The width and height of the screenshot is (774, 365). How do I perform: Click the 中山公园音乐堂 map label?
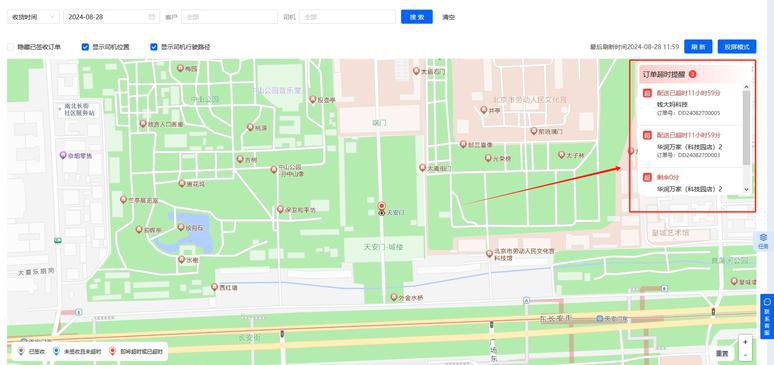point(276,90)
